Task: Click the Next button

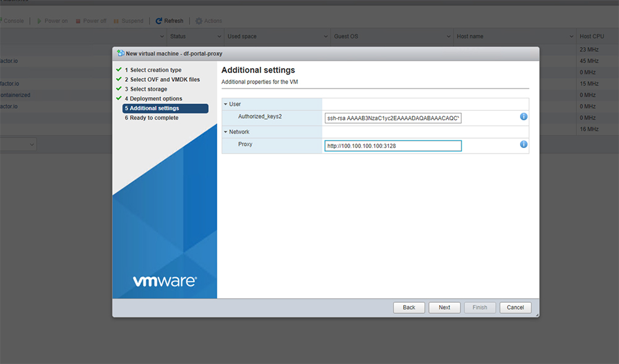Action: click(444, 308)
